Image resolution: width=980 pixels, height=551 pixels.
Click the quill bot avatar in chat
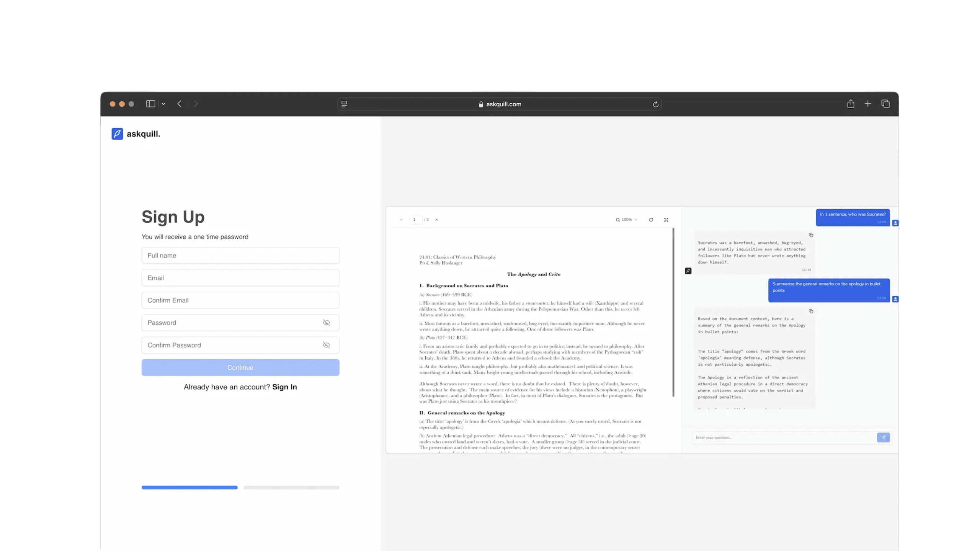[x=688, y=271]
